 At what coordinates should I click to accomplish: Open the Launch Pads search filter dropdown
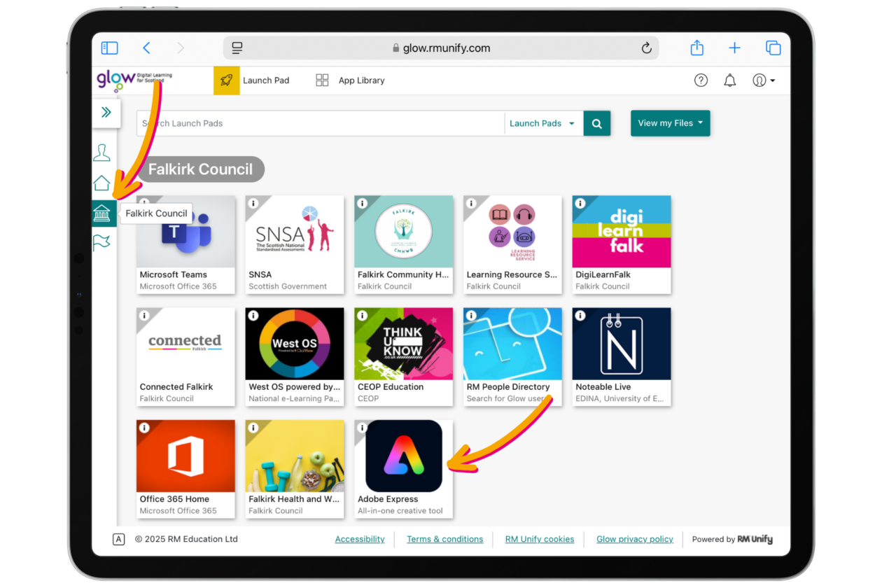[x=542, y=124]
